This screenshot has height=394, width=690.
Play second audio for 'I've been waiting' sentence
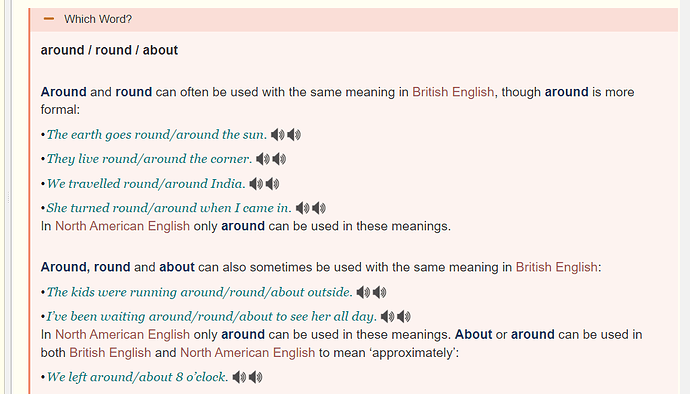[x=404, y=317]
